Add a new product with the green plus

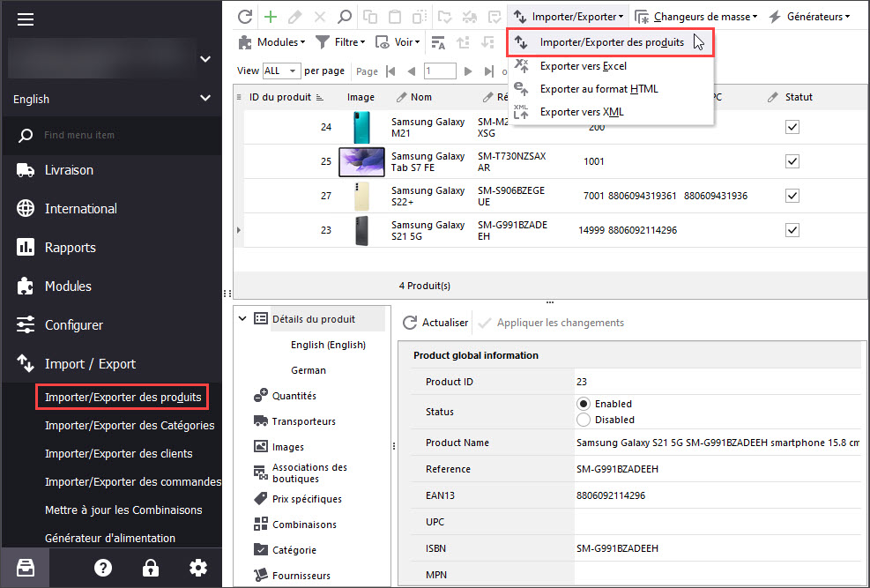pyautogui.click(x=271, y=17)
